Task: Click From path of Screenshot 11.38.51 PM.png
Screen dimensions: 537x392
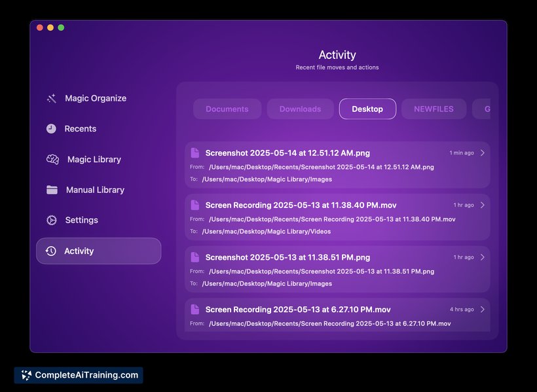Action: pyautogui.click(x=322, y=272)
